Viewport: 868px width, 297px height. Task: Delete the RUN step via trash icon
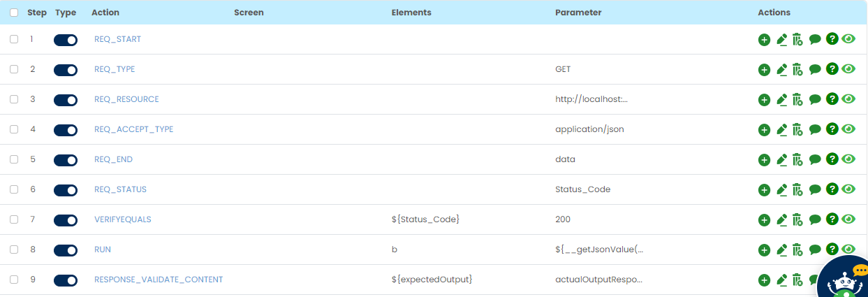pos(797,250)
